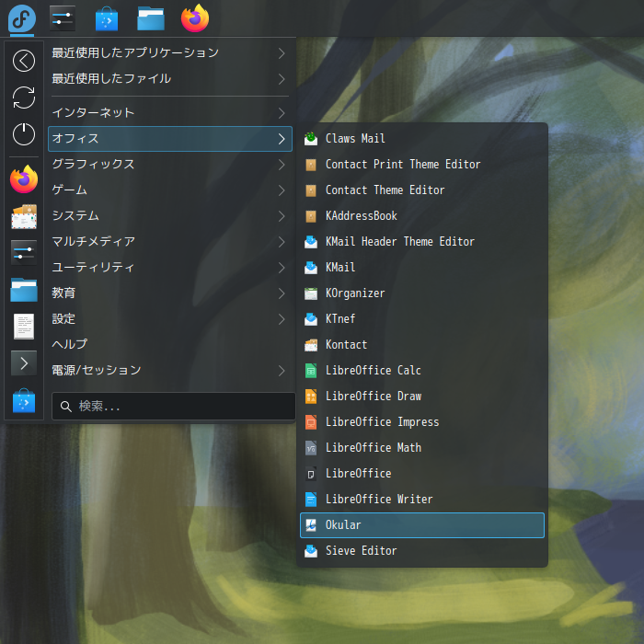This screenshot has height=644, width=644.
Task: Launch Kontact from the office submenu
Action: pyautogui.click(x=422, y=345)
